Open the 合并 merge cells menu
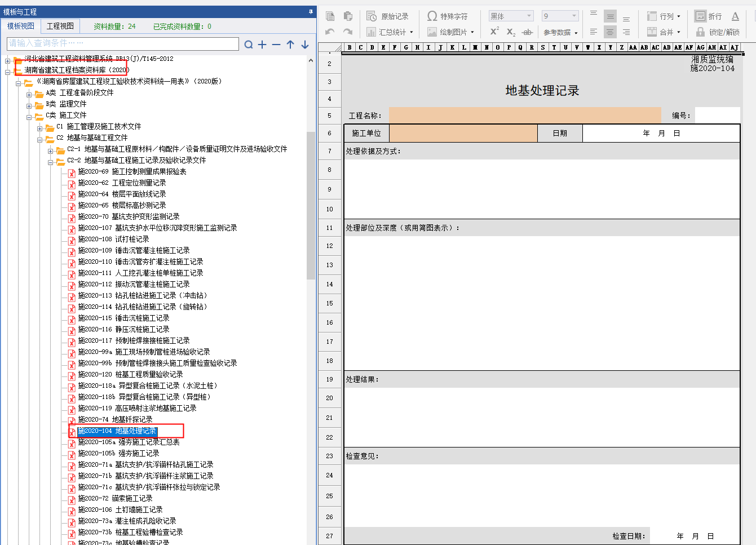 pos(664,32)
